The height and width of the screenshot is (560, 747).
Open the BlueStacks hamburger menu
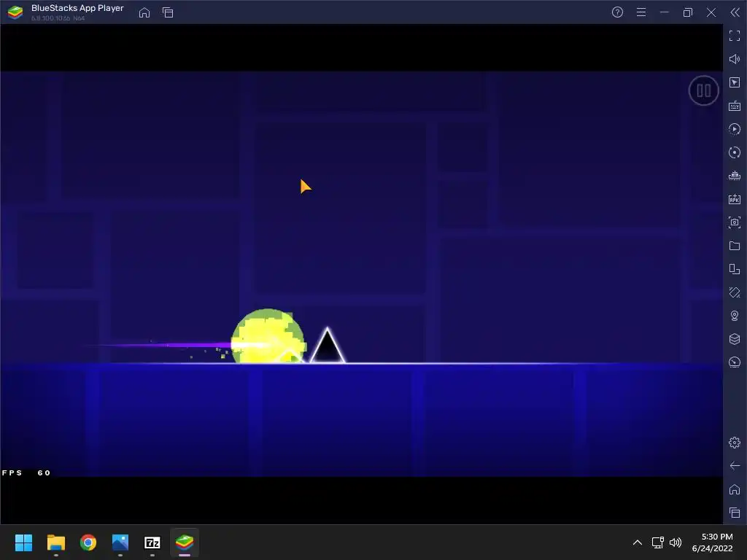tap(641, 12)
